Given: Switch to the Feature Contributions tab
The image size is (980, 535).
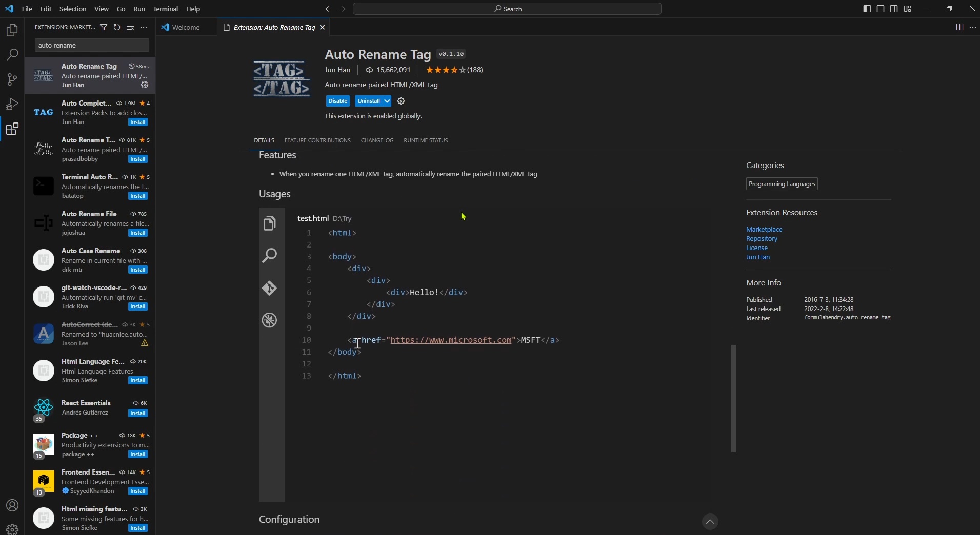Looking at the screenshot, I should [x=317, y=140].
